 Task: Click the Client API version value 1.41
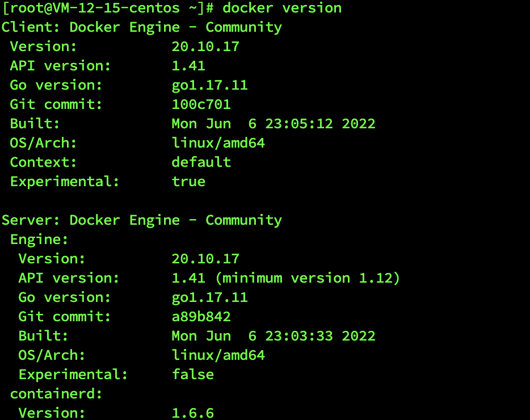click(x=188, y=66)
